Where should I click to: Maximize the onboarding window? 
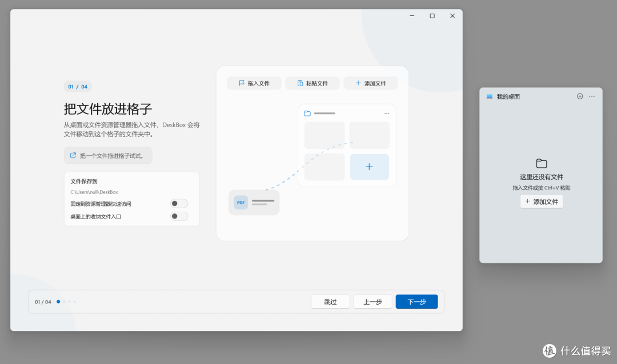(432, 16)
